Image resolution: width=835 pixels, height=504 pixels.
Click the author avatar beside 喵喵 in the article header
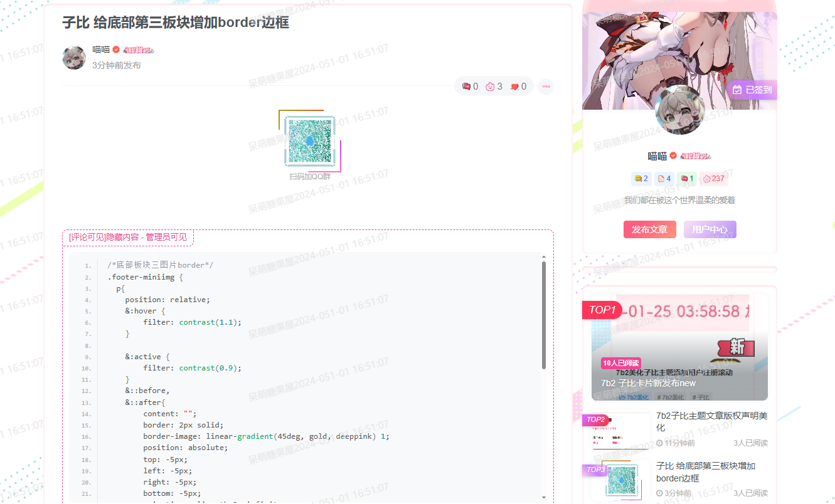[x=74, y=57]
